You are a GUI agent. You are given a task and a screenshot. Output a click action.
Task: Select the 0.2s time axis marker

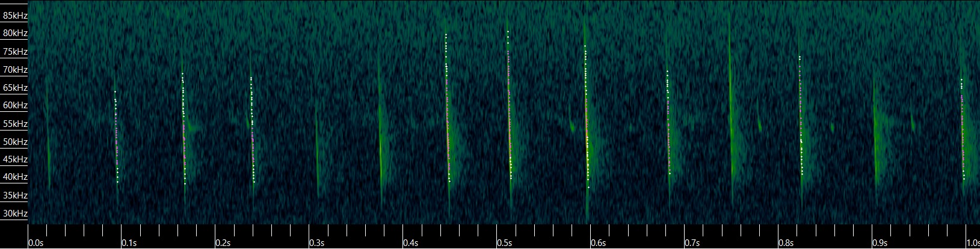pyautogui.click(x=223, y=243)
